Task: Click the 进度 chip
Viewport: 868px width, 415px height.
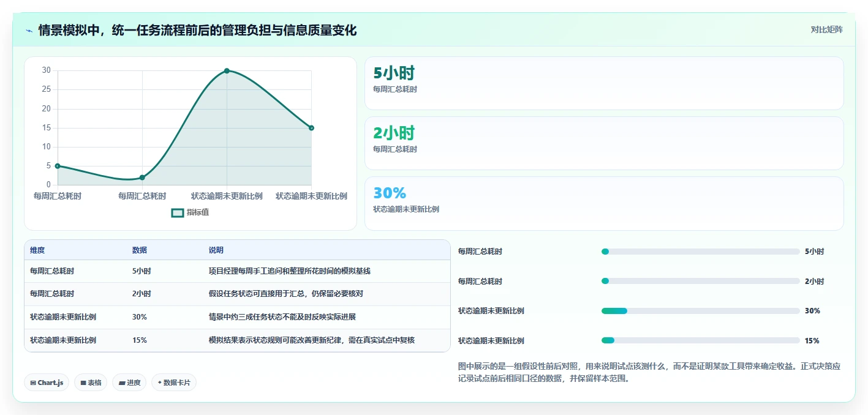Action: [x=129, y=383]
